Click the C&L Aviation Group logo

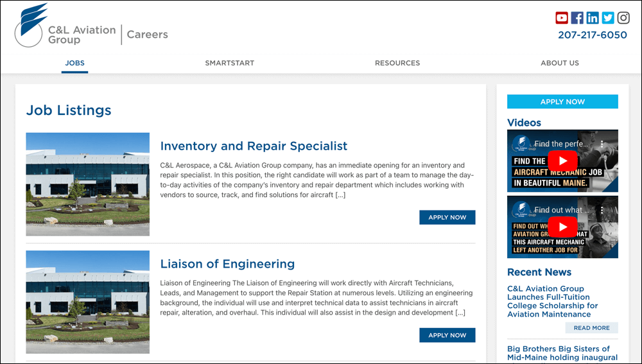[65, 26]
